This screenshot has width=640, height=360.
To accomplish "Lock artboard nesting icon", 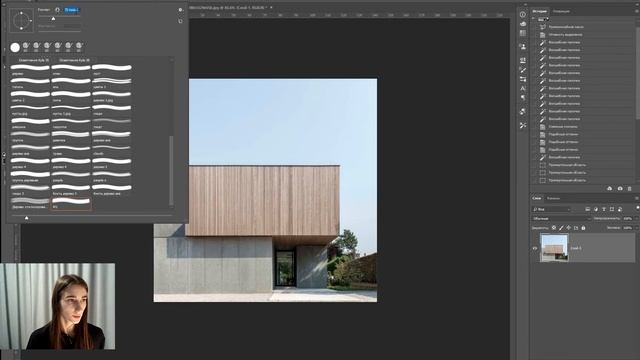I will tap(576, 228).
